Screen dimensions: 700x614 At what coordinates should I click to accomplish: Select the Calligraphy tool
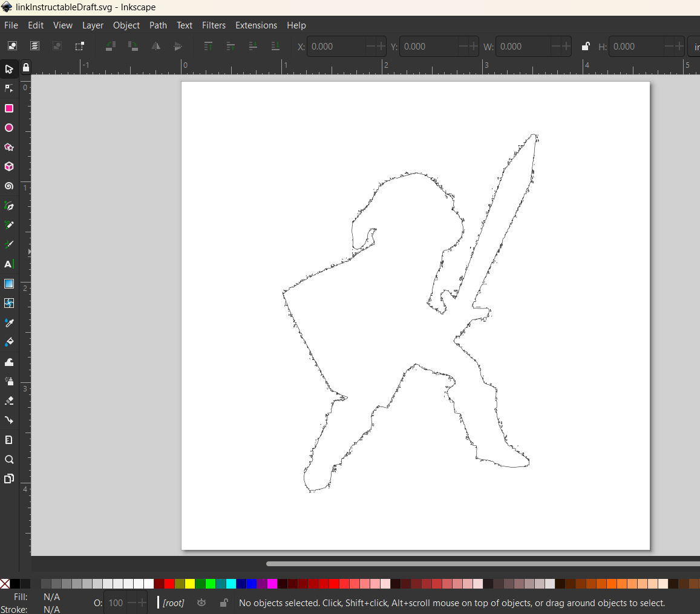(x=9, y=244)
